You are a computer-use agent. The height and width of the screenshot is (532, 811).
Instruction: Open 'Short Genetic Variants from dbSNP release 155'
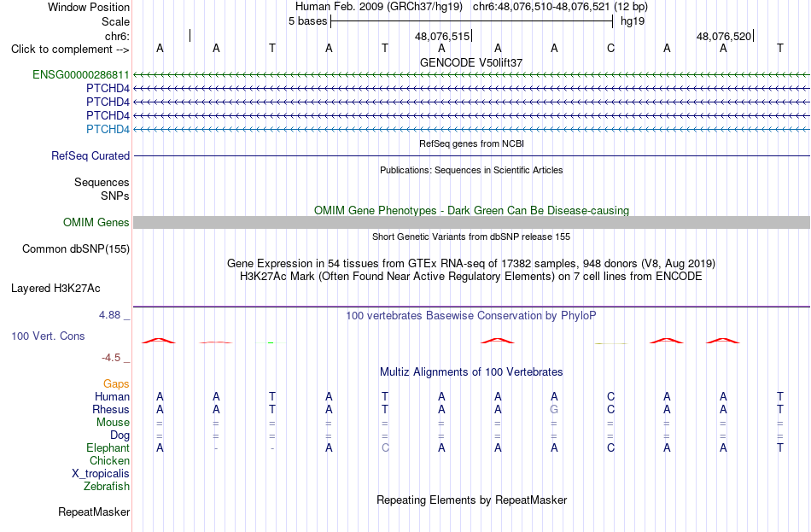(x=471, y=237)
